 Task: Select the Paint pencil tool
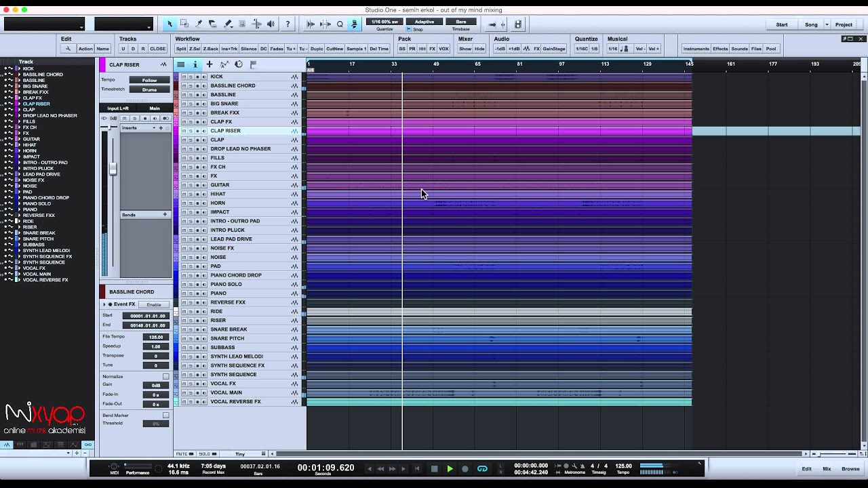(228, 24)
